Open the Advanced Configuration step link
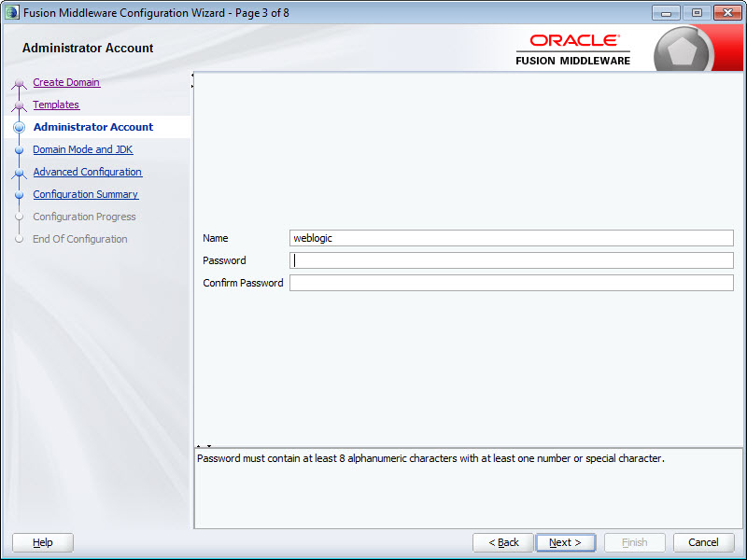The image size is (747, 560). point(88,172)
